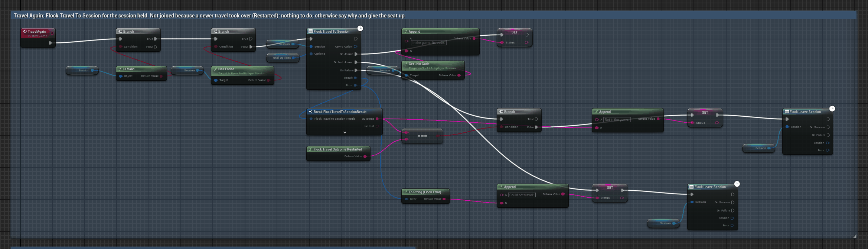Click the Outcome pin on the Break node
868x249 pixels.
tap(377, 119)
